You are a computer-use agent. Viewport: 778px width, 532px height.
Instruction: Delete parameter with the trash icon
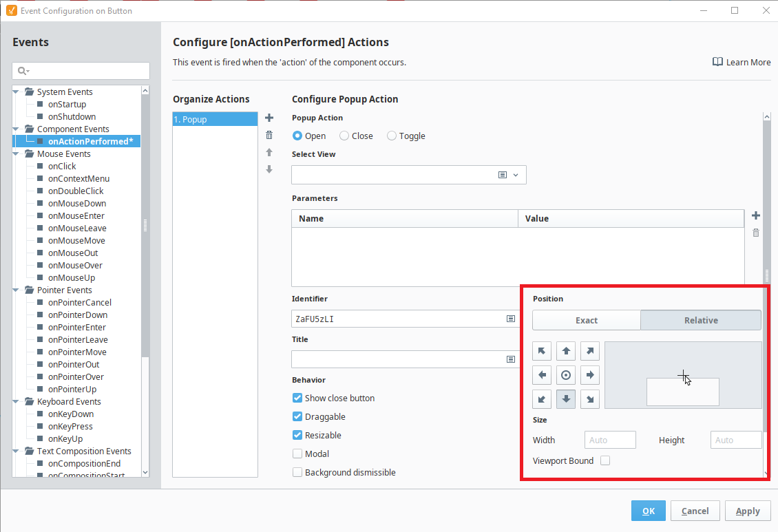pyautogui.click(x=756, y=233)
